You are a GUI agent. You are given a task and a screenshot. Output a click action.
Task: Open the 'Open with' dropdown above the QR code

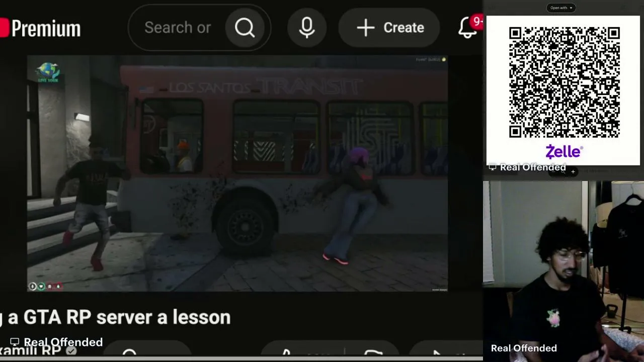click(561, 8)
